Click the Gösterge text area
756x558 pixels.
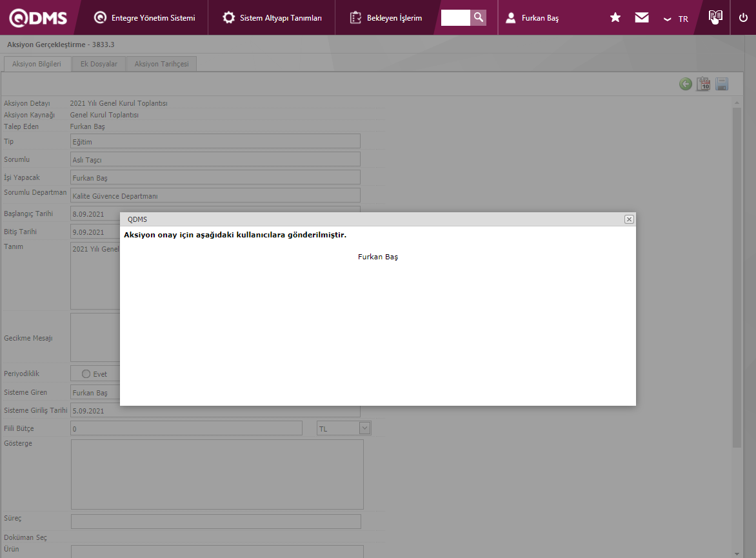[217, 474]
